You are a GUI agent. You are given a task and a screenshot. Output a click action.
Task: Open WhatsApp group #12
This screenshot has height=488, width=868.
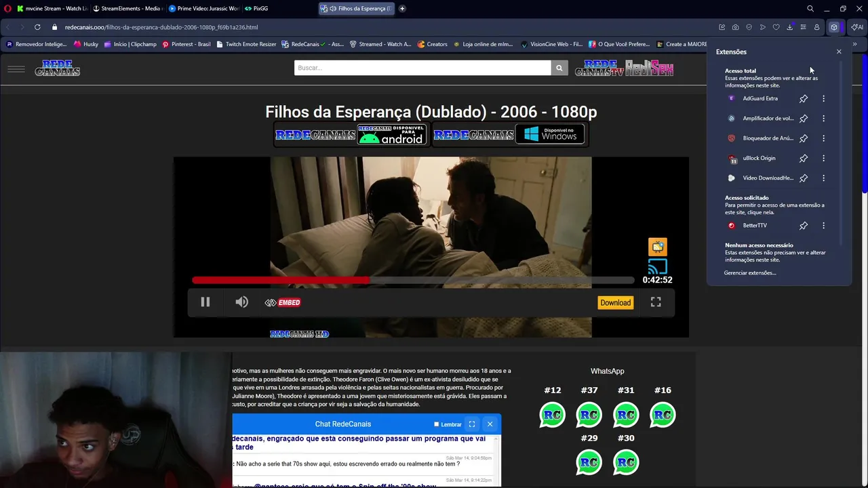point(553,415)
